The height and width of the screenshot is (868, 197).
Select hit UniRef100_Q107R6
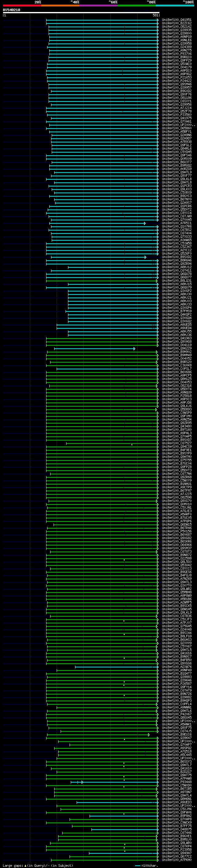[x=176, y=226]
